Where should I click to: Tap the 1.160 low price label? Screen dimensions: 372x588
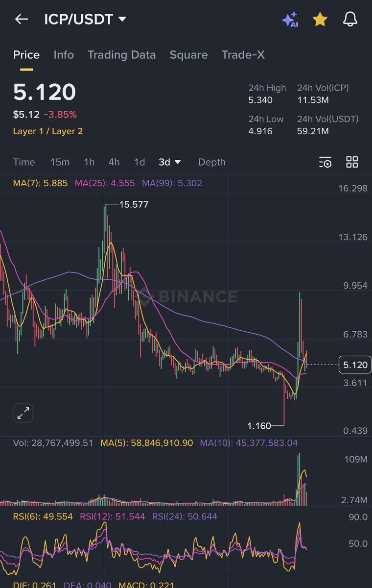coord(259,426)
